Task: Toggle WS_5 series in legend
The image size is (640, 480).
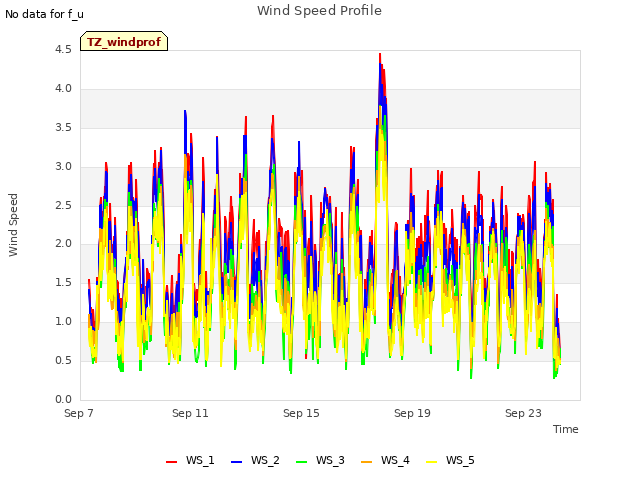Action: tap(450, 461)
